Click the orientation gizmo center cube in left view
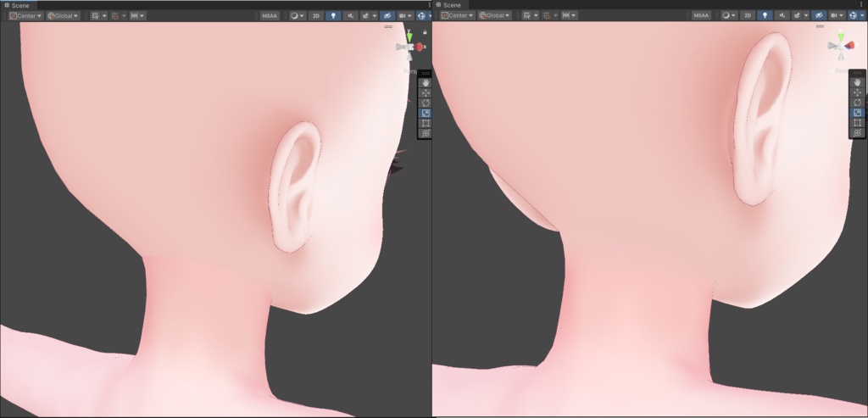868x418 pixels. [x=409, y=47]
